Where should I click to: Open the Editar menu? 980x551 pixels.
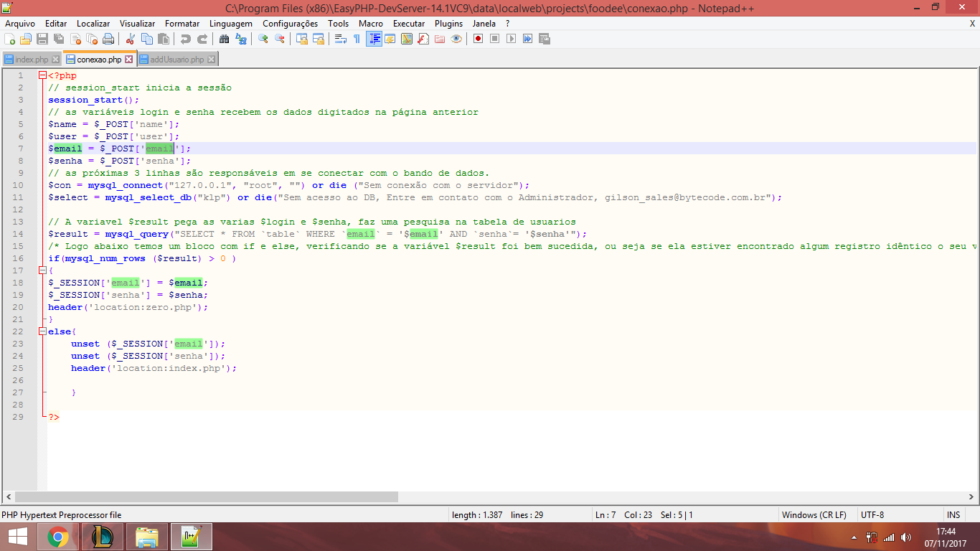pos(56,24)
